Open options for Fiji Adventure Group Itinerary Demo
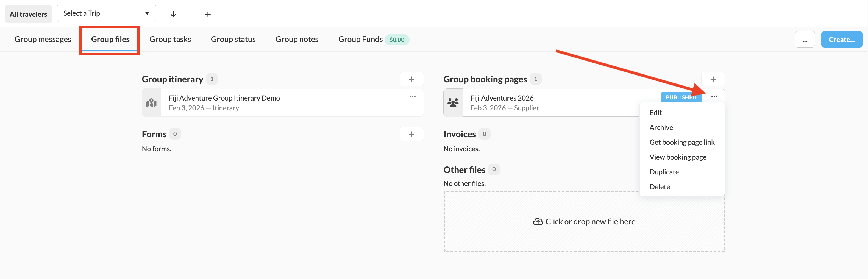868x279 pixels. (x=412, y=96)
